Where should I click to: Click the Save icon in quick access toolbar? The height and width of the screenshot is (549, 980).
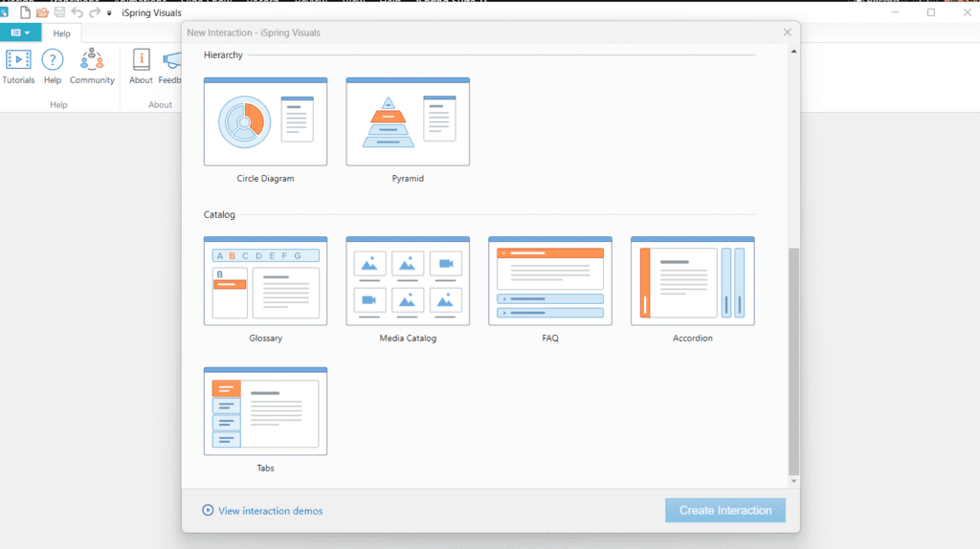click(60, 12)
